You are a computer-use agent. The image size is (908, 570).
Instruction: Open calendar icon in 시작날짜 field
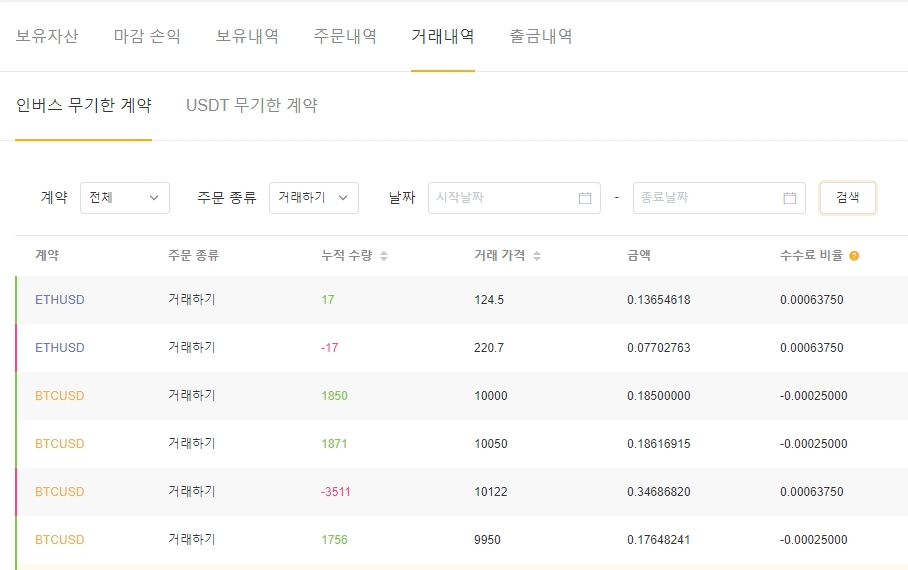click(x=585, y=198)
